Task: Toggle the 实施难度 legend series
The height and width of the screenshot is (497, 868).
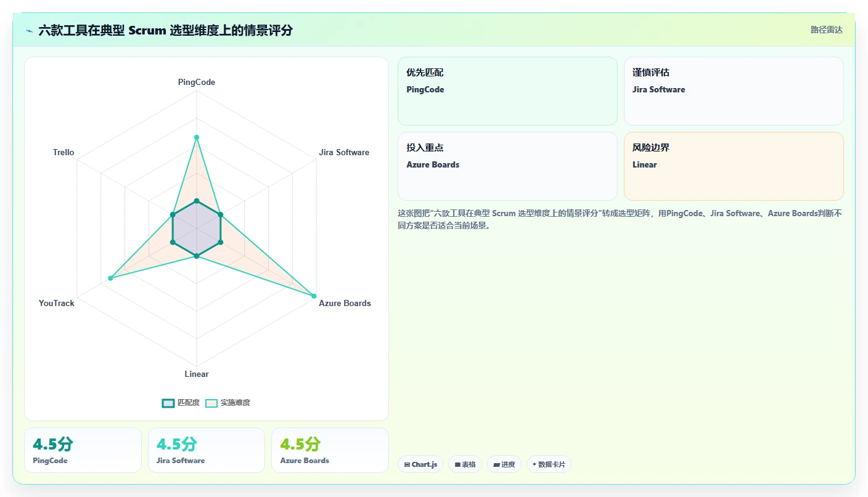Action: [x=227, y=403]
